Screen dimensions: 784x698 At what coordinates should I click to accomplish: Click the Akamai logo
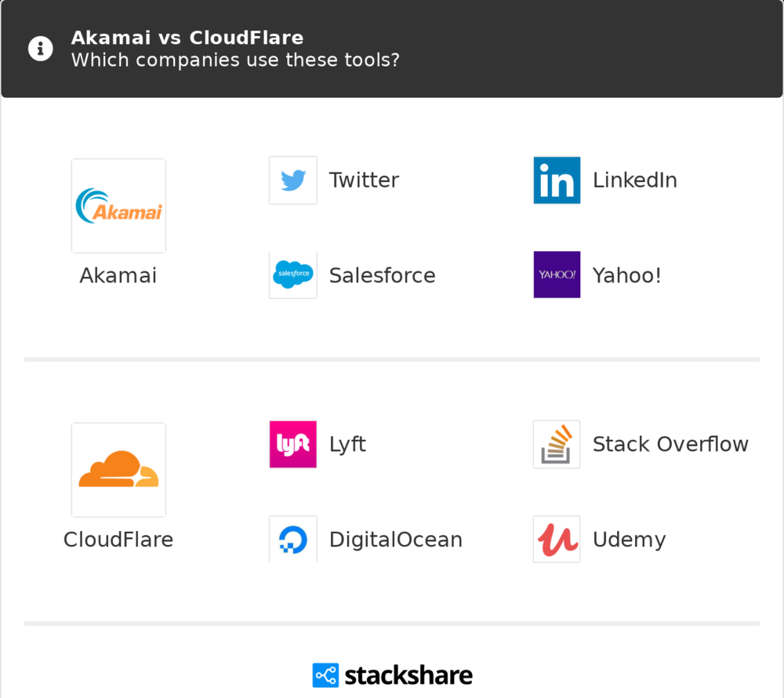coord(118,205)
